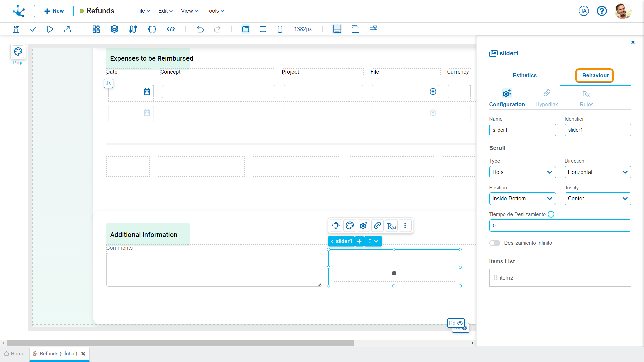This screenshot has width=644, height=362.
Task: Switch to the Esthetics tab in panel
Action: coord(524,75)
